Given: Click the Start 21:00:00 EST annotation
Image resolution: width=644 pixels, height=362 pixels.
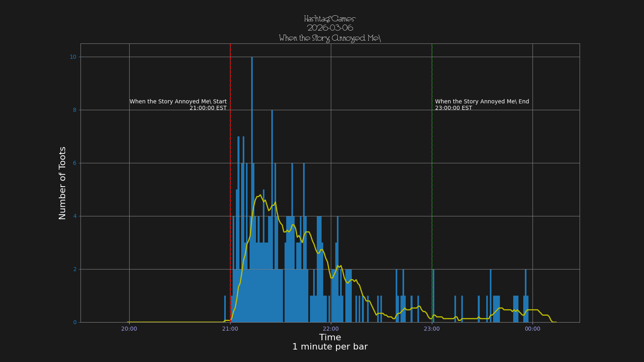Looking at the screenshot, I should 178,105.
